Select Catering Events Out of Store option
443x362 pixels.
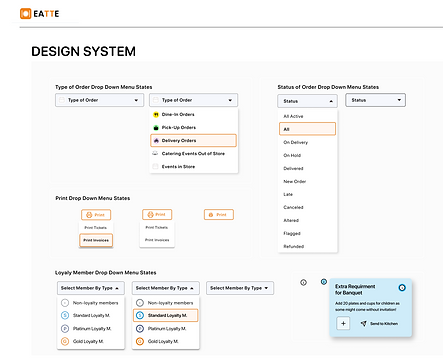pyautogui.click(x=194, y=154)
